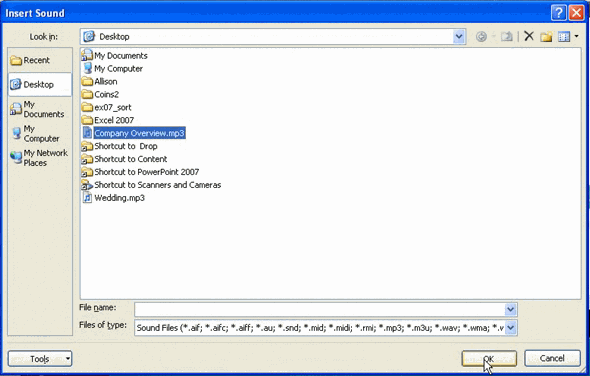
Task: Click the Up One Level folder icon
Action: [x=507, y=37]
